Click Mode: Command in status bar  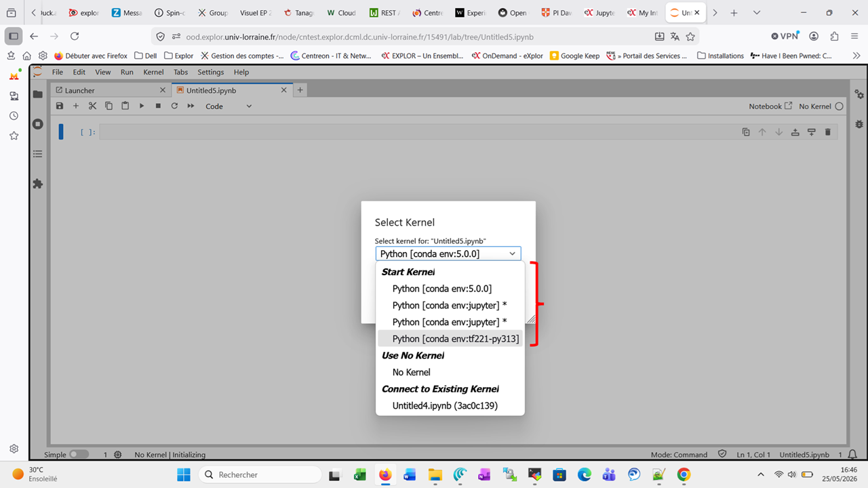click(679, 455)
